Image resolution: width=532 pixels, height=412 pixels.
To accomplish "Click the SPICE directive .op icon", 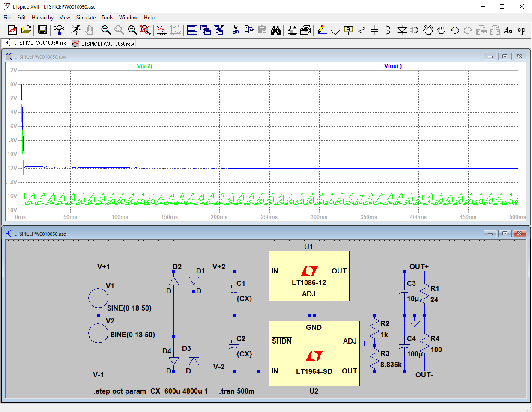I will click(x=521, y=30).
